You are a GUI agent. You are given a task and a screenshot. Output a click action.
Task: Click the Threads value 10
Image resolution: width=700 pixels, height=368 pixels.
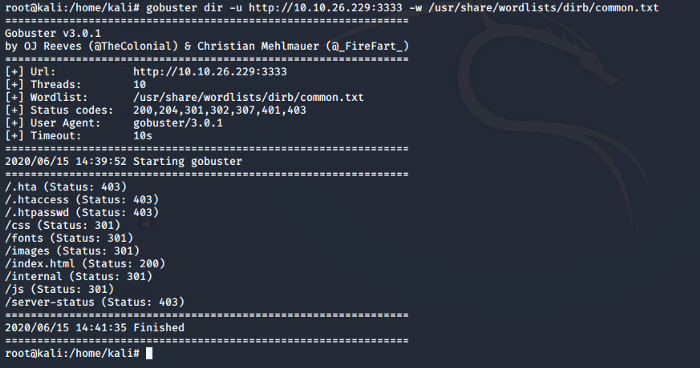[139, 84]
